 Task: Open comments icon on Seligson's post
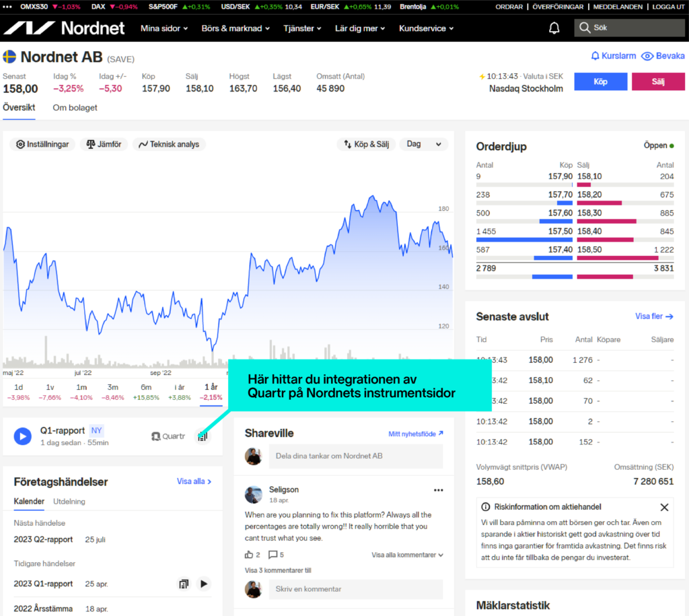[x=273, y=555]
